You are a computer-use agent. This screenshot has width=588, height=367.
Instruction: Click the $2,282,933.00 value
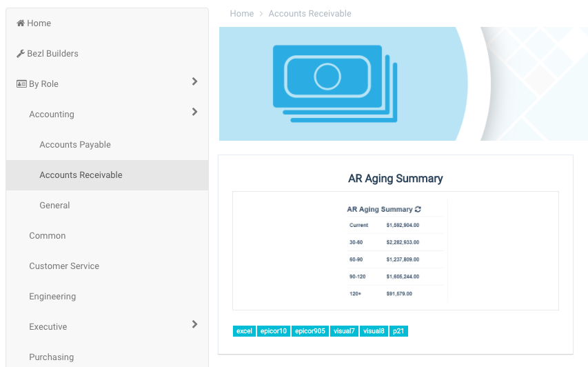(403, 242)
